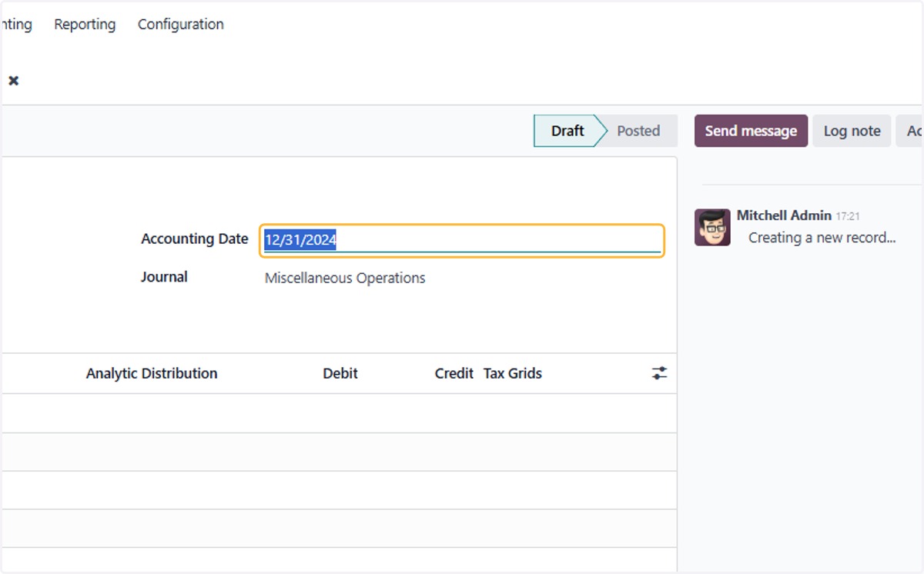The width and height of the screenshot is (924, 574).
Task: Click the 17:21 message timestamp
Action: 848,216
